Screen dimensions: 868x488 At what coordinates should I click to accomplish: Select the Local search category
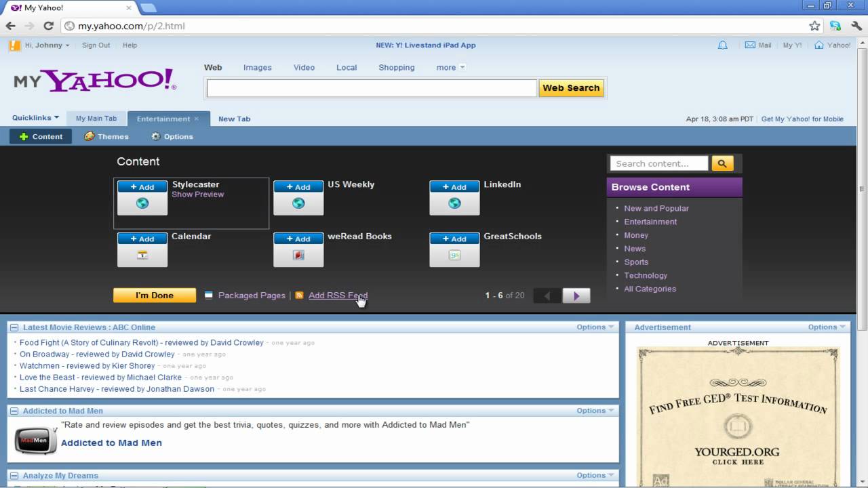347,67
